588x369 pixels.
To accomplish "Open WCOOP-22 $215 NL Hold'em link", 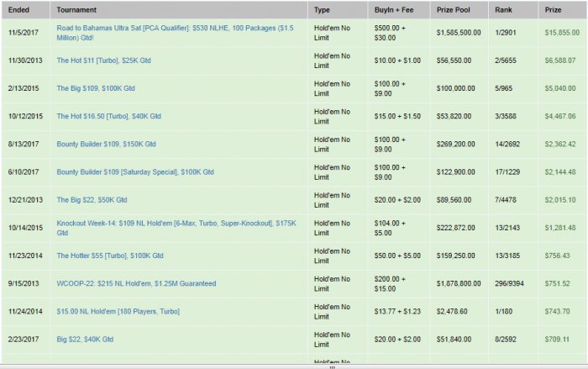I will coord(136,283).
